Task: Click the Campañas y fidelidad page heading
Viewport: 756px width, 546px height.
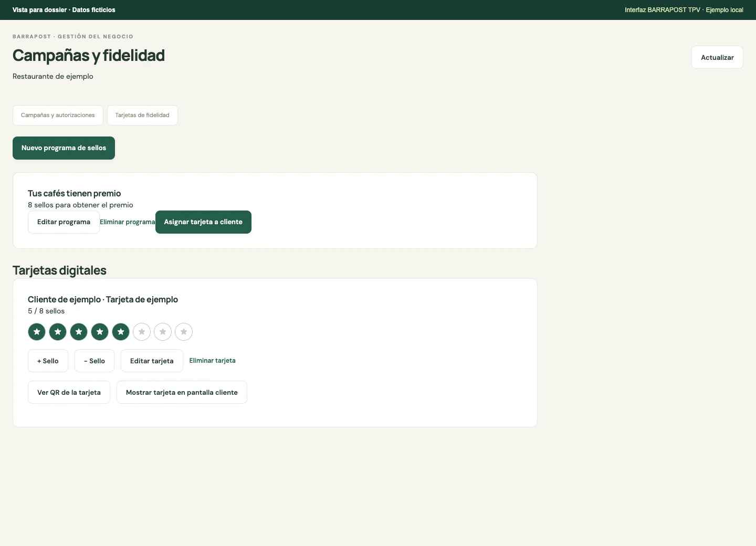Action: (x=89, y=55)
